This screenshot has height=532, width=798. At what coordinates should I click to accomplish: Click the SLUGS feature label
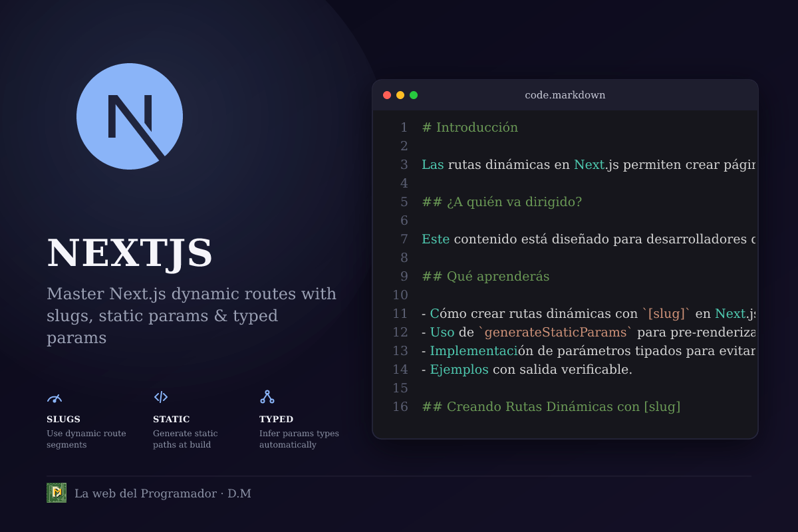point(64,419)
